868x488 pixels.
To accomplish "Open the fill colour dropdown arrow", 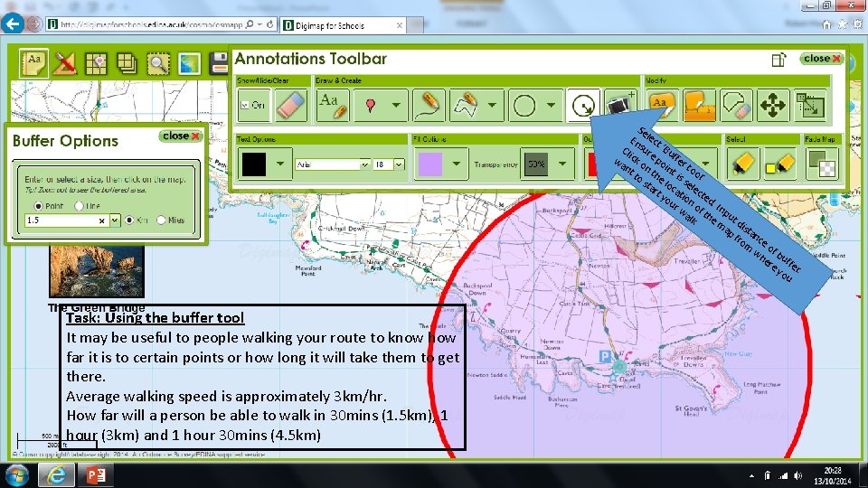I will click(456, 164).
